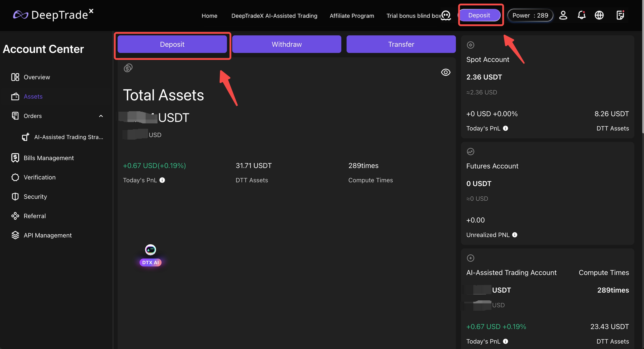Click the wide Deposit button above Total Assets

pyautogui.click(x=172, y=44)
